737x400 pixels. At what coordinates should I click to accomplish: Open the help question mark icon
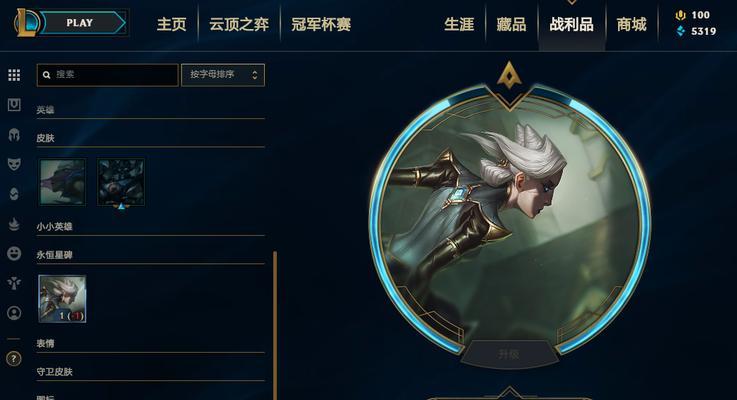14,359
